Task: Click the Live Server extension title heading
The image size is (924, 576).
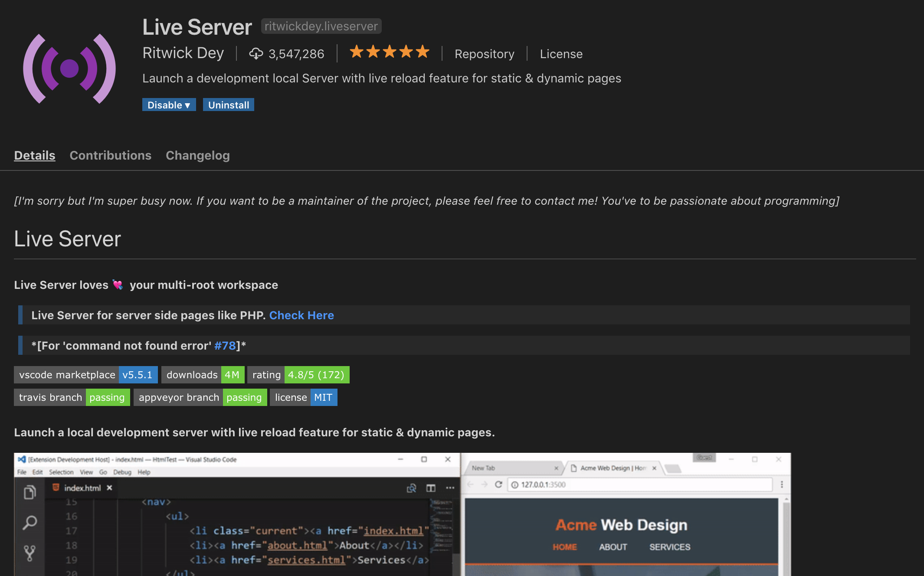Action: 197,27
